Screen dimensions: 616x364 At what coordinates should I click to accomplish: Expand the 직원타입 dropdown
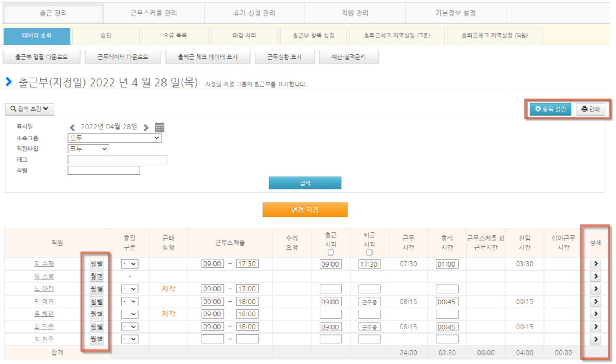coord(88,149)
